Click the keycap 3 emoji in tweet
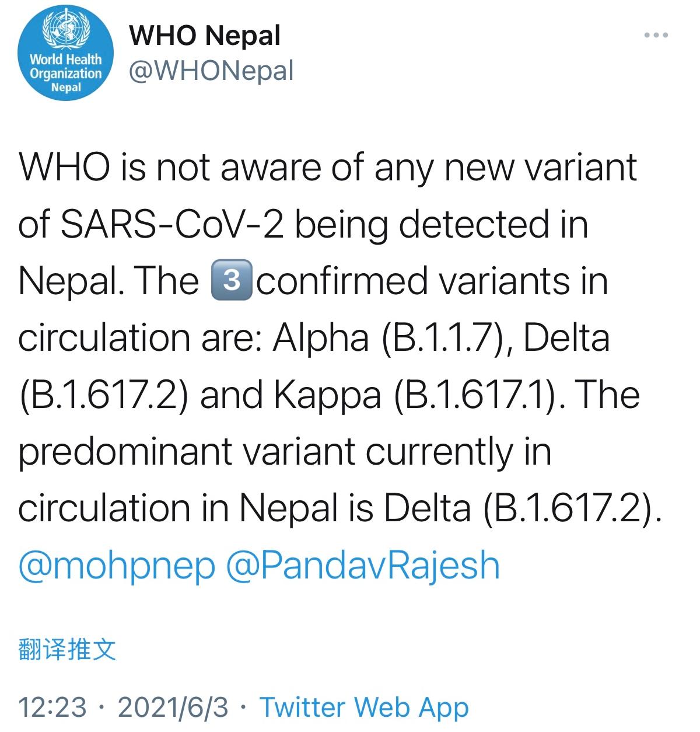Image resolution: width=700 pixels, height=732 pixels. [x=232, y=281]
